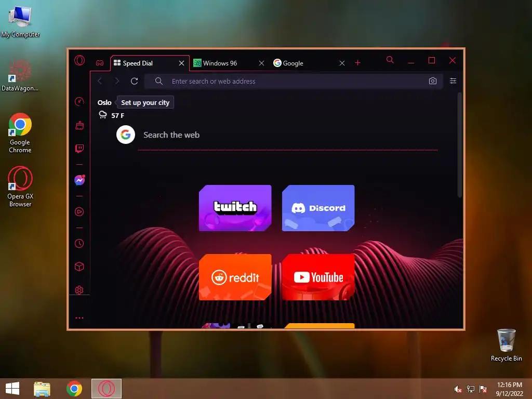The width and height of the screenshot is (532, 399).
Task: Open GX Control speedometer icon in sidebar
Action: point(79,101)
